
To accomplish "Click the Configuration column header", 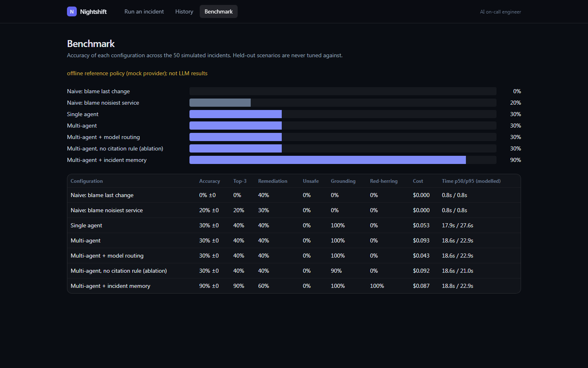I will pos(87,181).
